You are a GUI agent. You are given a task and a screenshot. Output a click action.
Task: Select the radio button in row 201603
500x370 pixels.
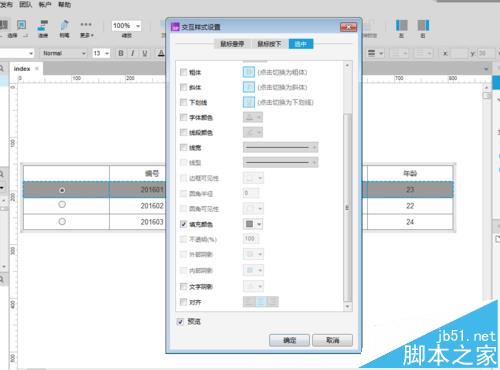tap(62, 221)
